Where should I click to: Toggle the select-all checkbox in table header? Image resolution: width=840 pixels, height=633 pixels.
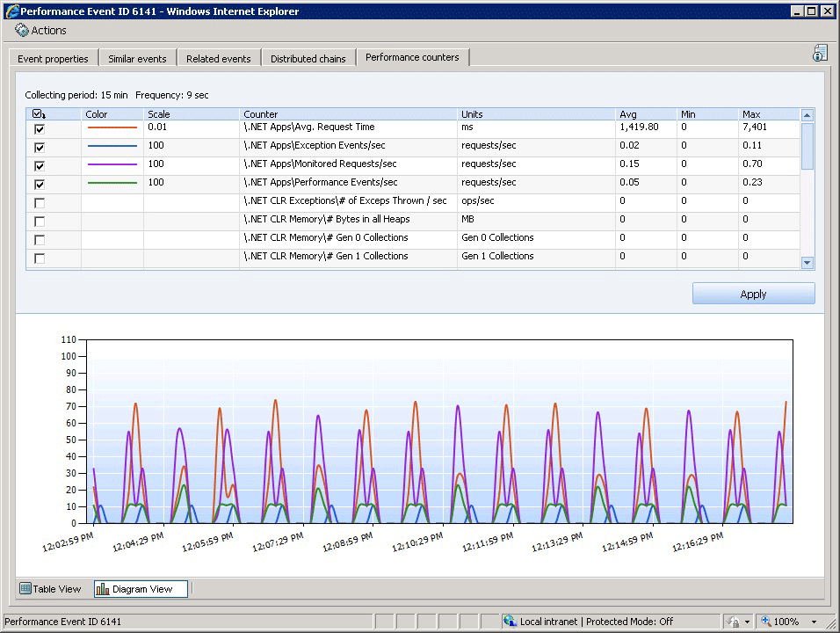pyautogui.click(x=38, y=114)
